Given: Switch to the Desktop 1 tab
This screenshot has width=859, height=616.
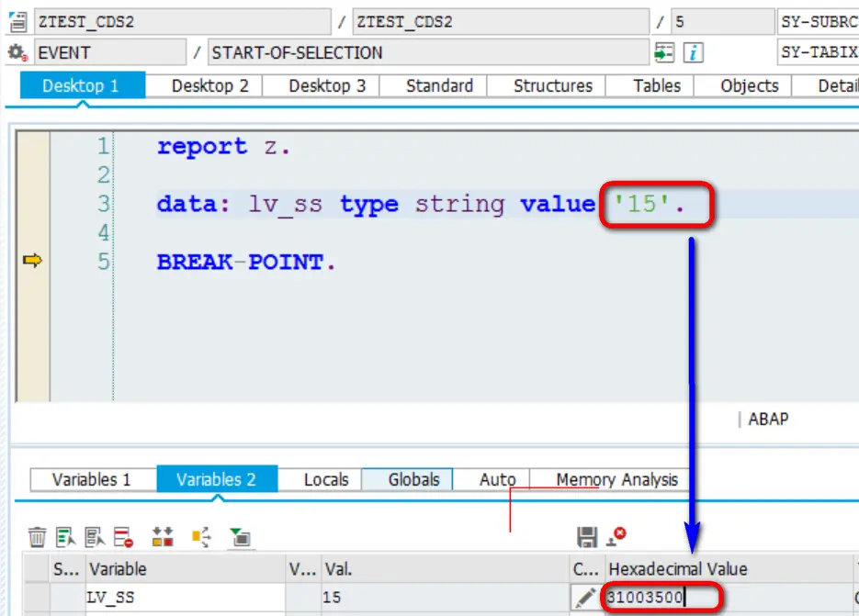Looking at the screenshot, I should 83,86.
